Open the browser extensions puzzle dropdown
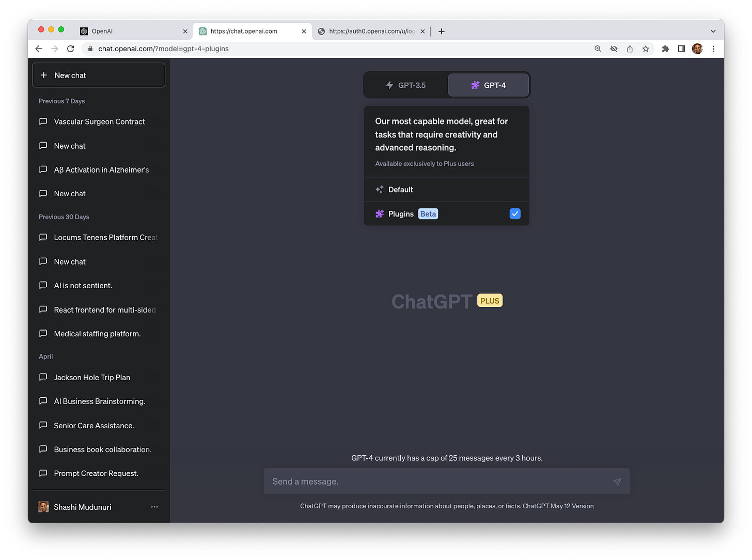 [665, 49]
